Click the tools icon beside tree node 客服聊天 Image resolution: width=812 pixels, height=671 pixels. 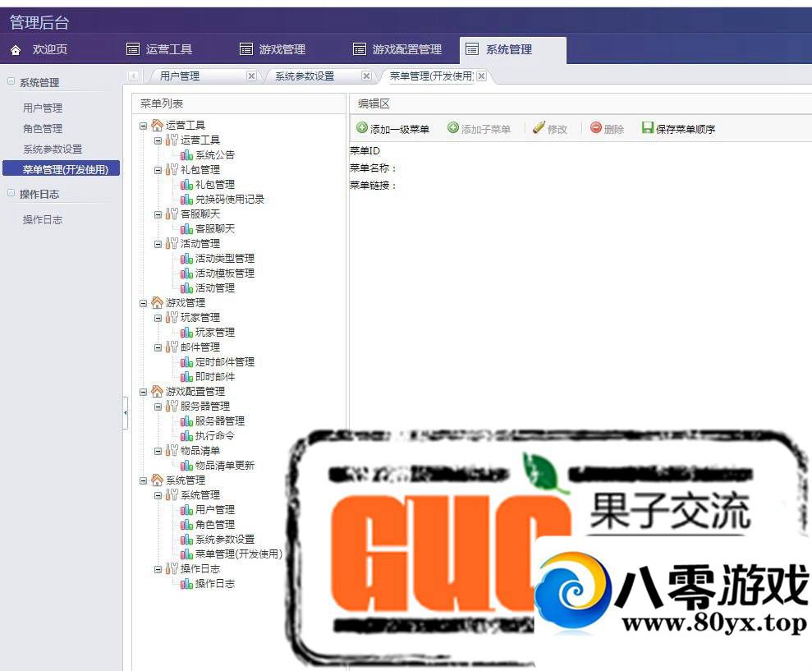point(172,214)
